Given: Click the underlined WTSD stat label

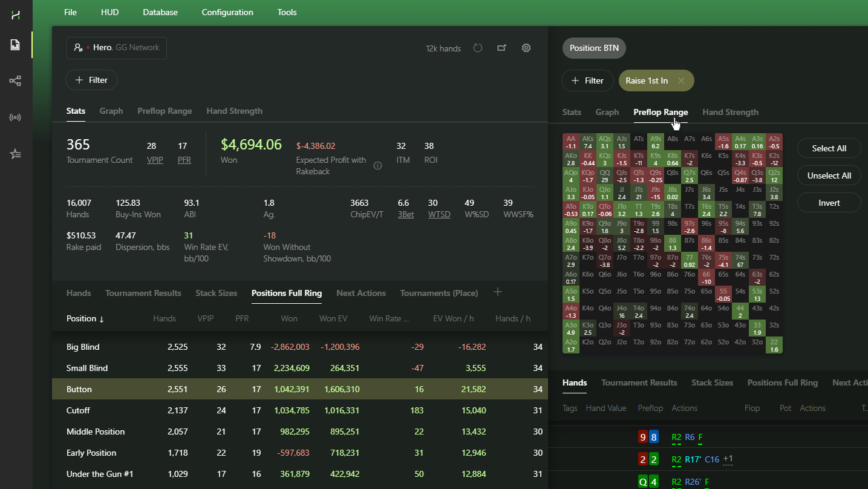Looking at the screenshot, I should pos(439,214).
